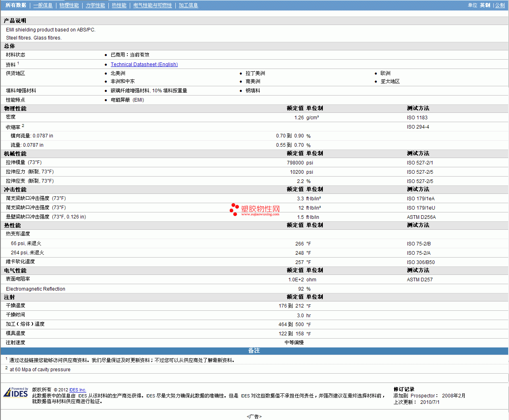Image resolution: width=509 pixels, height=420 pixels.
Task: Follow the IDES Inc. copyright link
Action: (77, 390)
